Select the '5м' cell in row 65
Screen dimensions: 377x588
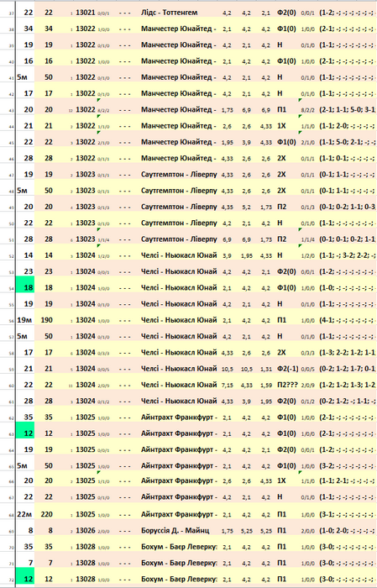(x=22, y=465)
